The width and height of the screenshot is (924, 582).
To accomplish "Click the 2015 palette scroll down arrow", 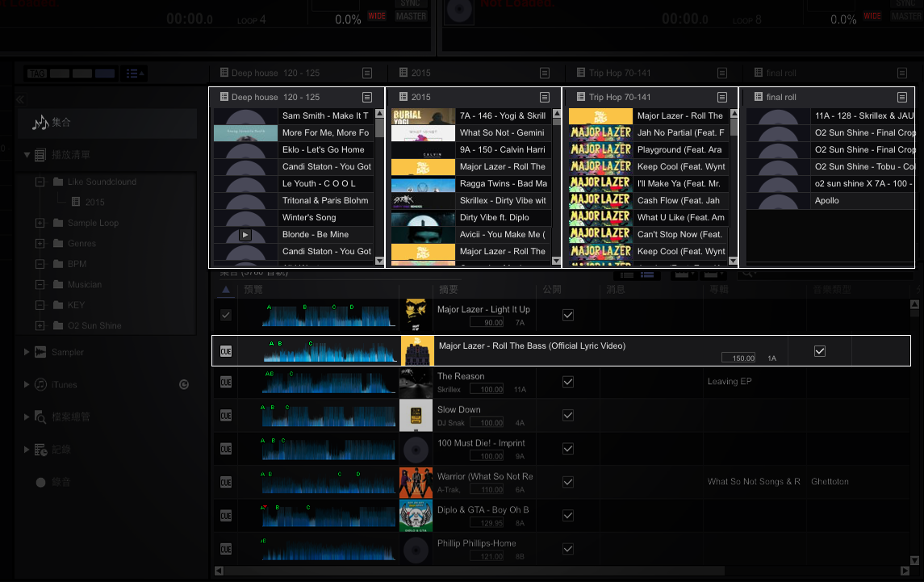I will point(556,261).
